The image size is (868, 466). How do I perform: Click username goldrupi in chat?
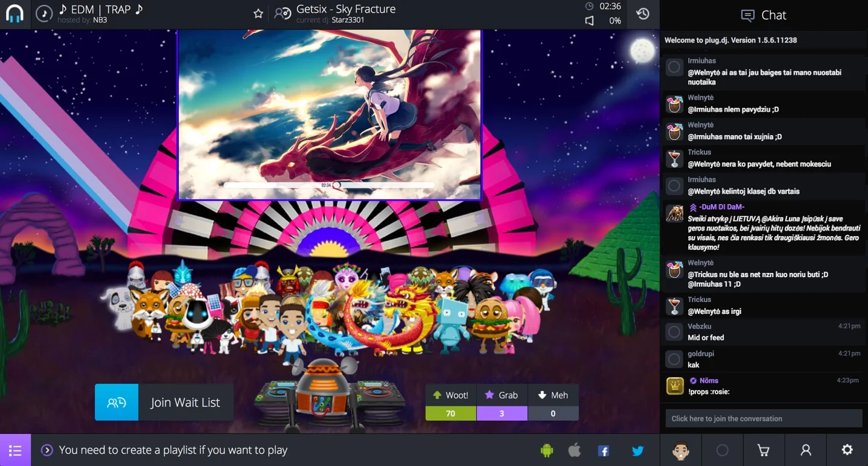(701, 354)
